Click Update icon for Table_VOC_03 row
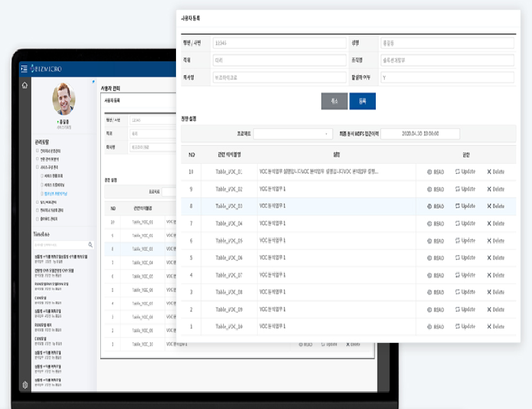 (x=458, y=206)
